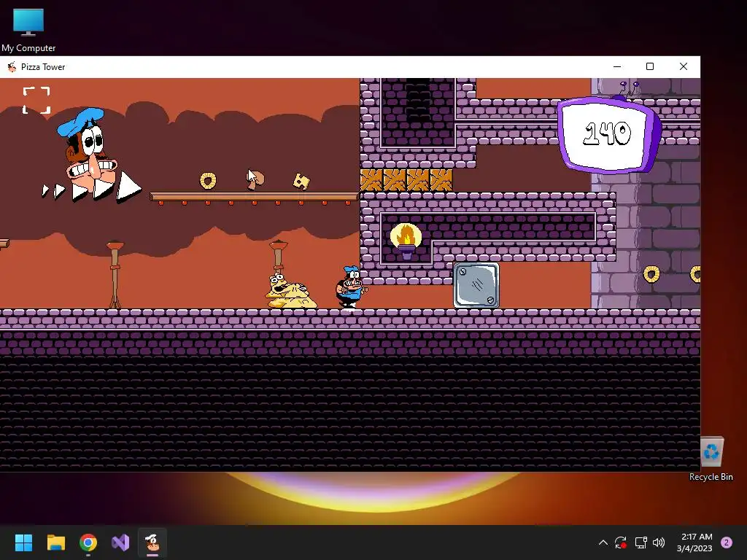Click the Pizza Tower title bar icon
This screenshot has height=560, width=747.
[12, 67]
